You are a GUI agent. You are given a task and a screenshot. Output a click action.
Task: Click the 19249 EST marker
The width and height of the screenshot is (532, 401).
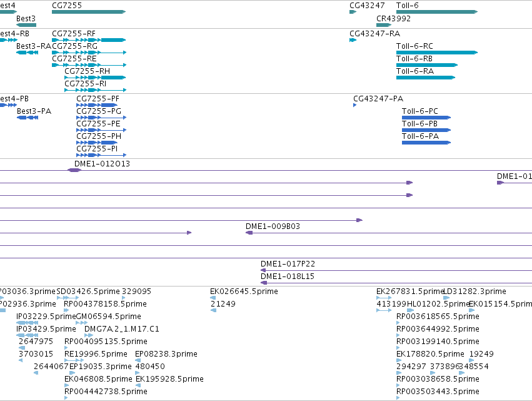[x=471, y=360]
